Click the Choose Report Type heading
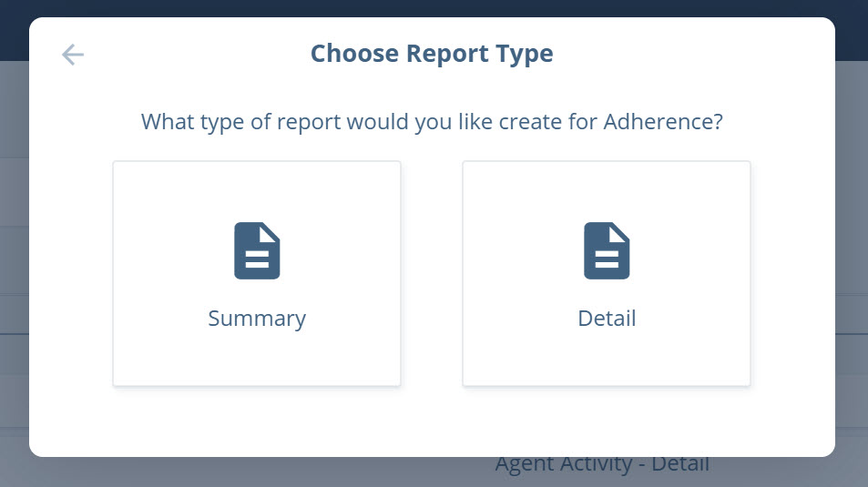This screenshot has width=868, height=487. (432, 55)
